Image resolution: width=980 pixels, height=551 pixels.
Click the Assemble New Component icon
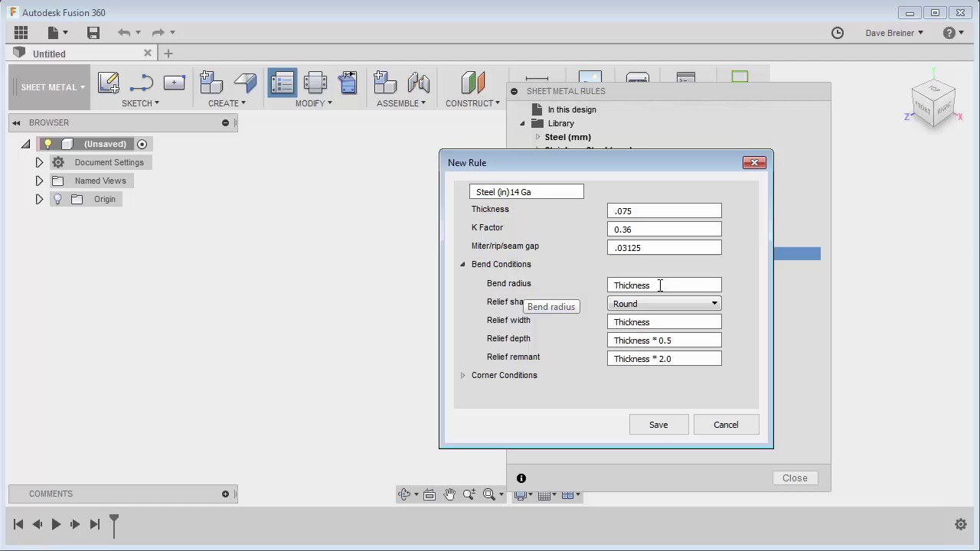(384, 83)
